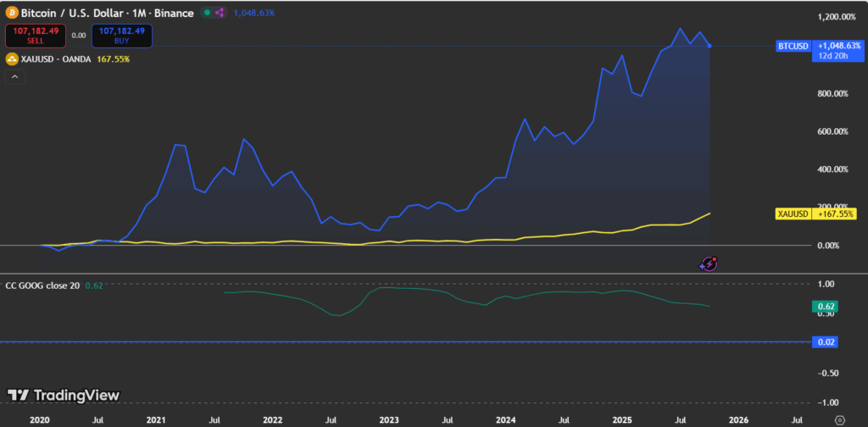Click the orange Bitcoin logo icon
The width and height of the screenshot is (868, 427).
click(x=11, y=14)
